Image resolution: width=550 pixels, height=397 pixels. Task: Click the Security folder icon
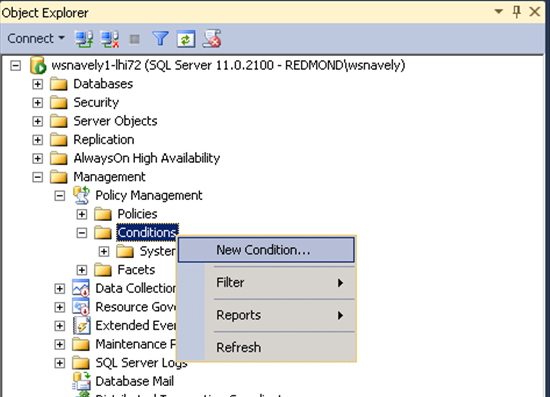[x=59, y=102]
